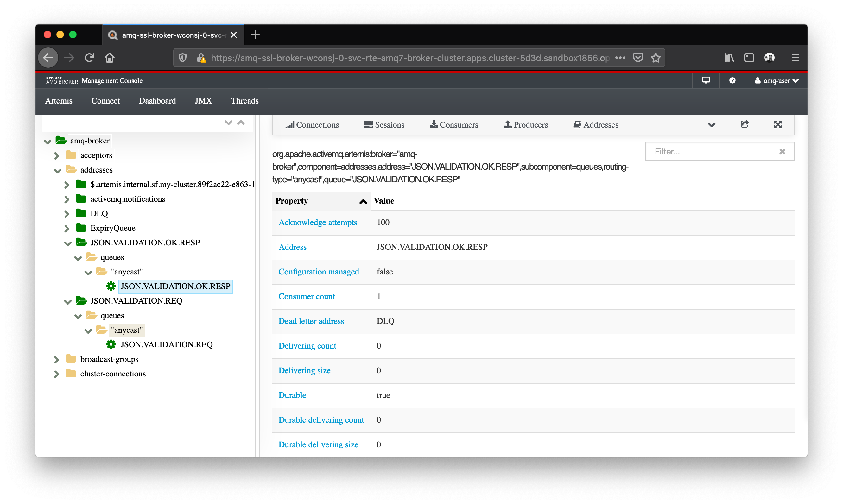The height and width of the screenshot is (504, 843).
Task: Reload the page with refresh icon
Action: (x=89, y=58)
